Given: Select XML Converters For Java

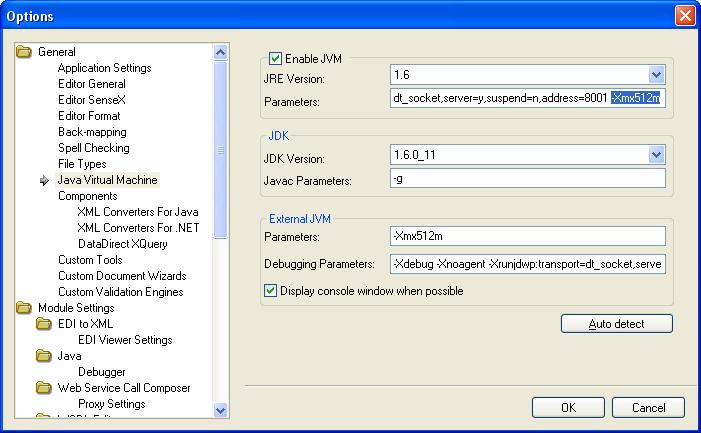Looking at the screenshot, I should point(137,212).
